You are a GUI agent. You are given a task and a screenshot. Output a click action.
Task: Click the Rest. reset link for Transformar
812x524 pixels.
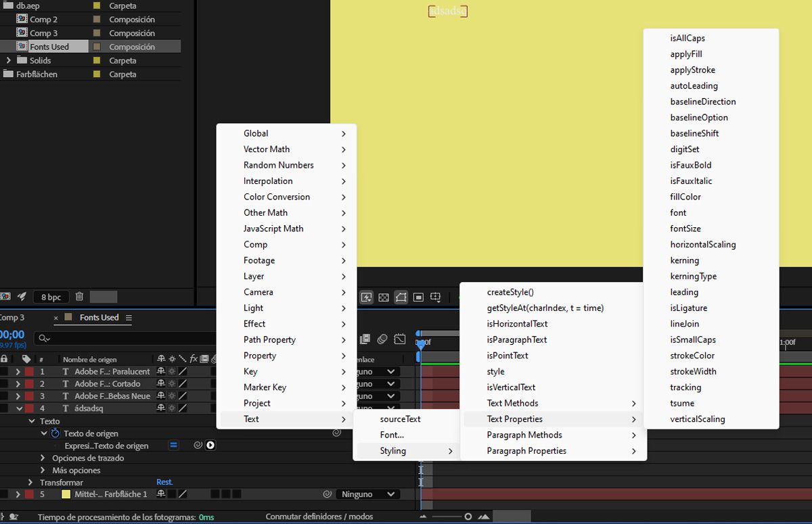(x=164, y=482)
